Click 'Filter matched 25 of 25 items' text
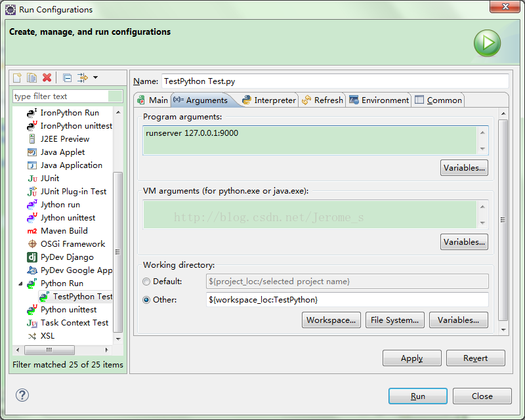The height and width of the screenshot is (420, 525). point(68,365)
